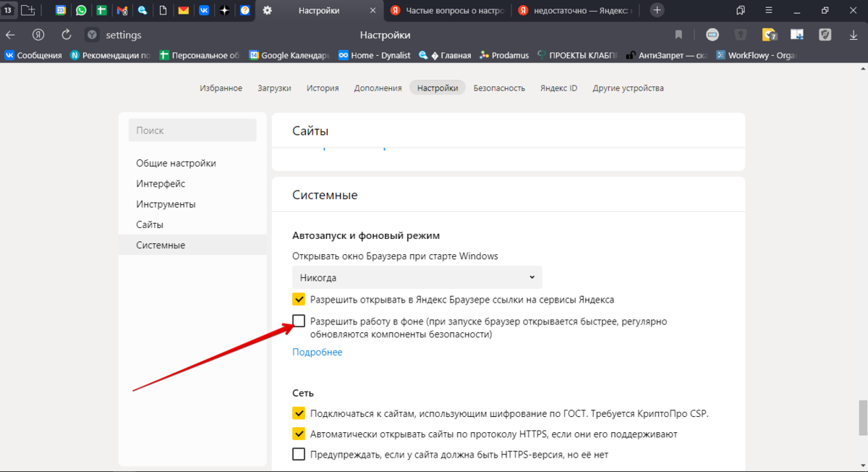The height and width of the screenshot is (472, 868).
Task: Click the blue arrow round extension icon
Action: (x=712, y=35)
